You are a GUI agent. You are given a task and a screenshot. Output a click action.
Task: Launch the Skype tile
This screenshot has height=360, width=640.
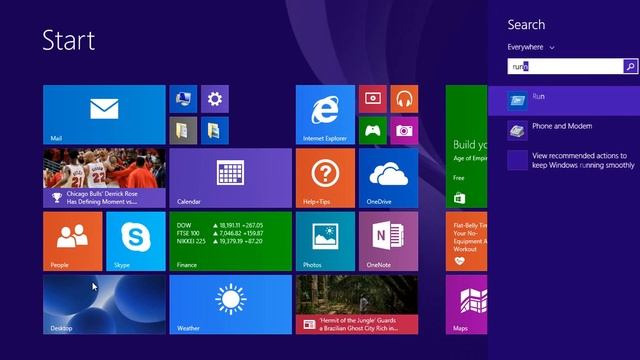pos(136,241)
